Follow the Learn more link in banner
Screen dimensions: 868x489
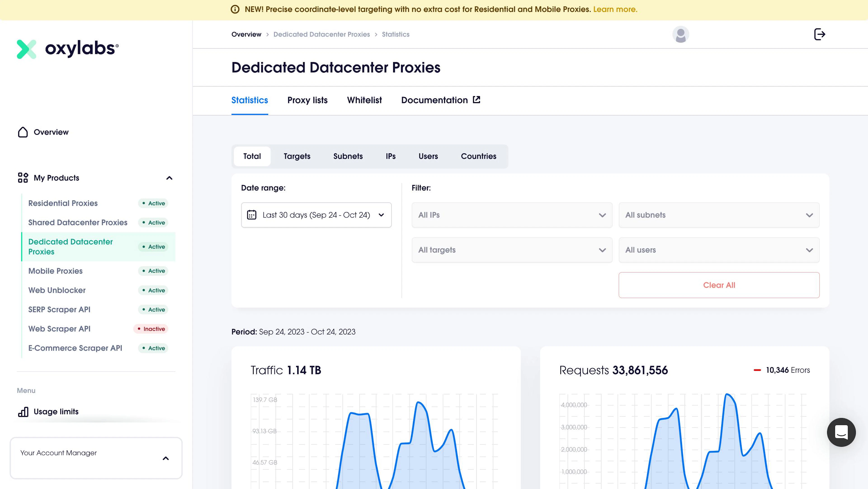click(615, 9)
